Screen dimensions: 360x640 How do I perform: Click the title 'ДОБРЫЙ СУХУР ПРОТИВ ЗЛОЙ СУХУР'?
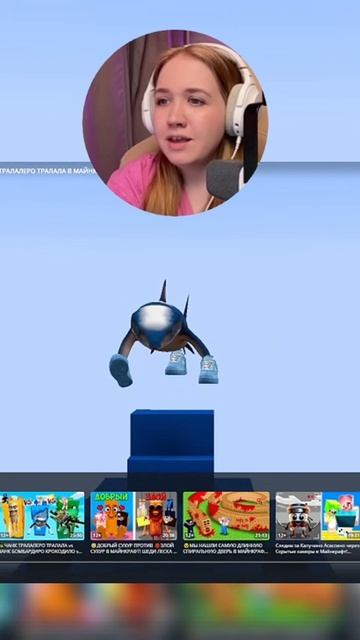point(133,548)
